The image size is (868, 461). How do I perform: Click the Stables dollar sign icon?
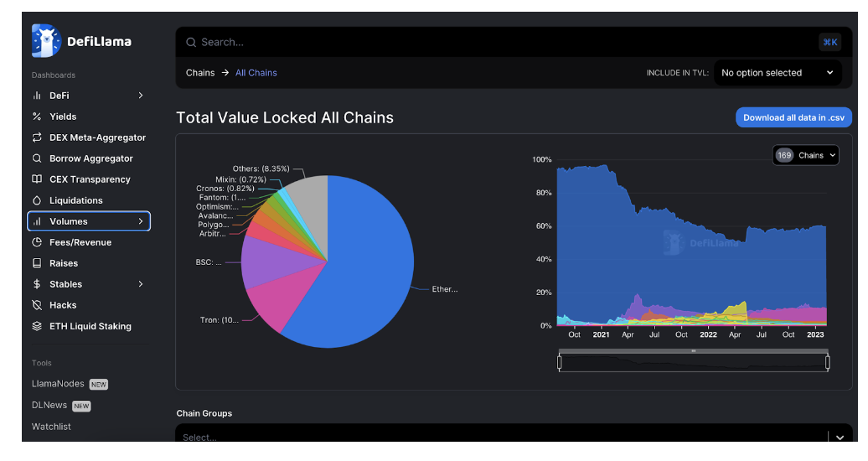pos(37,284)
